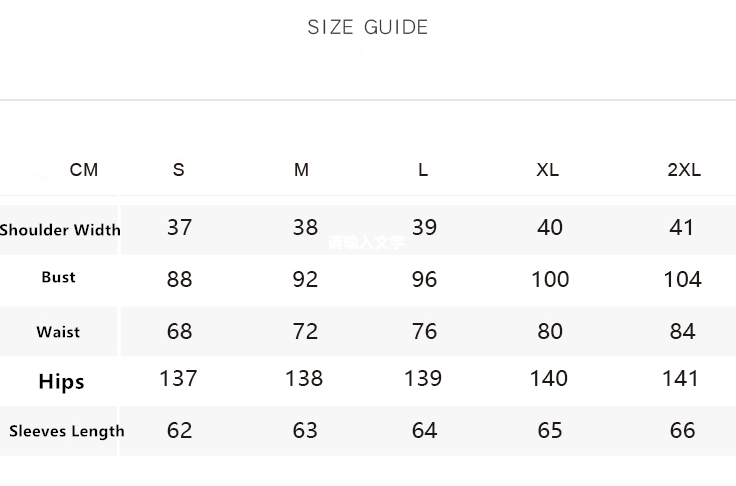Viewport: 736px width, 486px height.
Task: Click the Hips row label
Action: click(x=61, y=381)
